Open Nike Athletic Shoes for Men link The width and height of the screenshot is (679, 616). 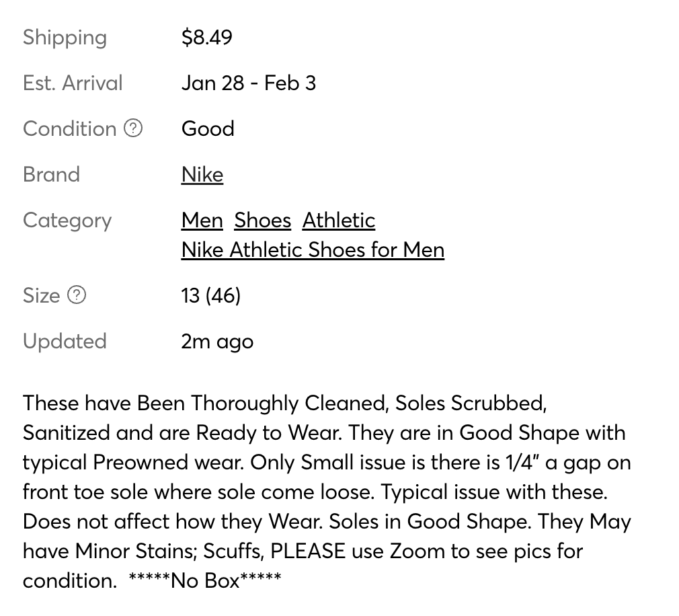tap(313, 249)
